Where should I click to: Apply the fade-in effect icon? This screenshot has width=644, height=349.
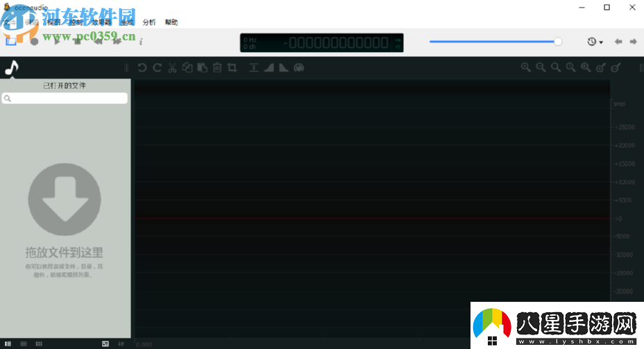pos(269,67)
